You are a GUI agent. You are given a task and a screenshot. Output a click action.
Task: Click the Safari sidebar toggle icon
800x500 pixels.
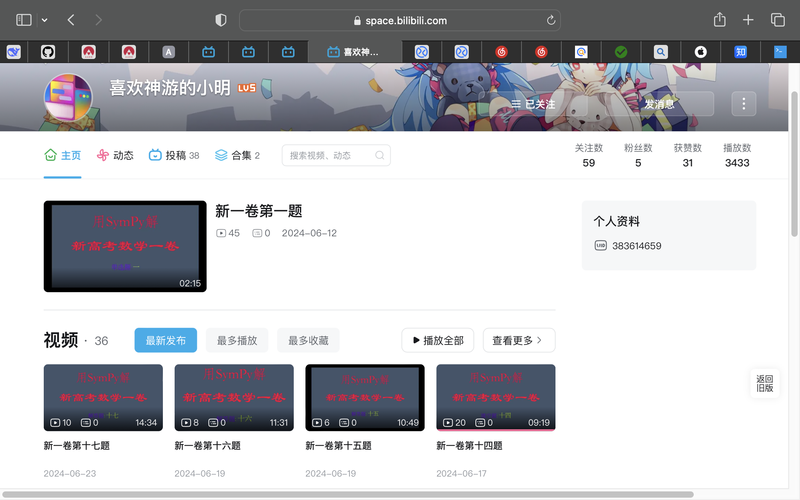pos(23,20)
